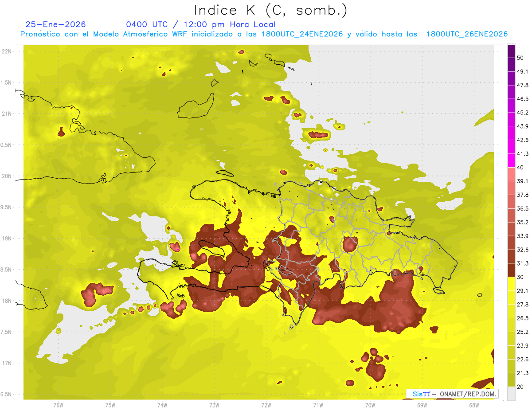This screenshot has width=532, height=411.
Task: Click the color scale label "36.5"
Action: (523, 208)
